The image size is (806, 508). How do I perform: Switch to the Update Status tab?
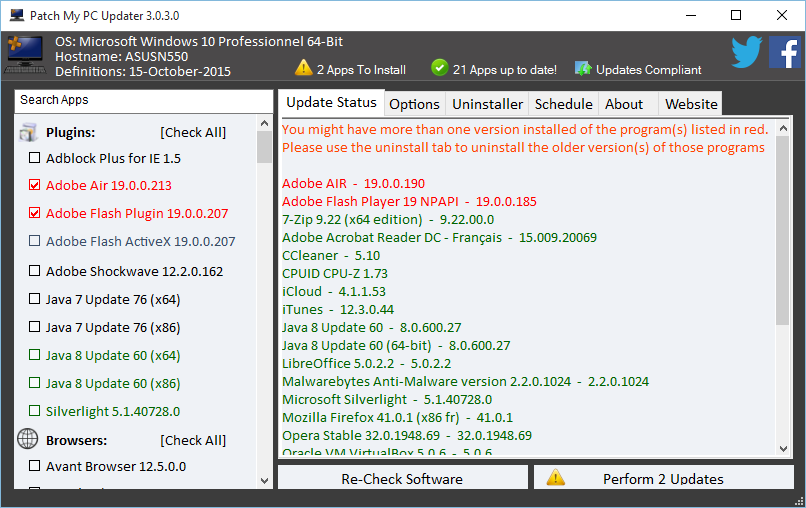(x=331, y=102)
